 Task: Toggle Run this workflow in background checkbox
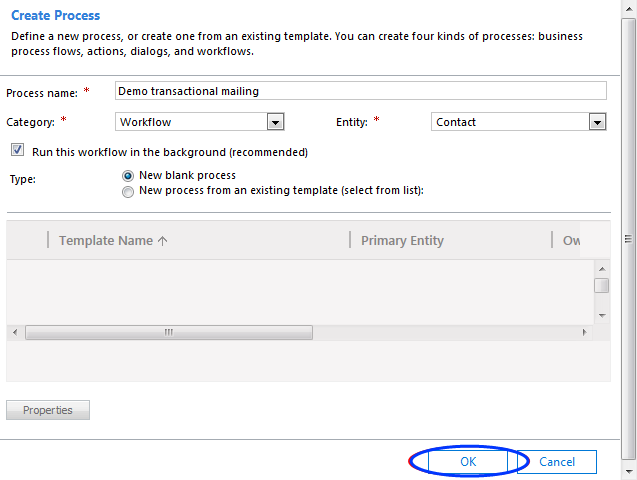click(18, 152)
